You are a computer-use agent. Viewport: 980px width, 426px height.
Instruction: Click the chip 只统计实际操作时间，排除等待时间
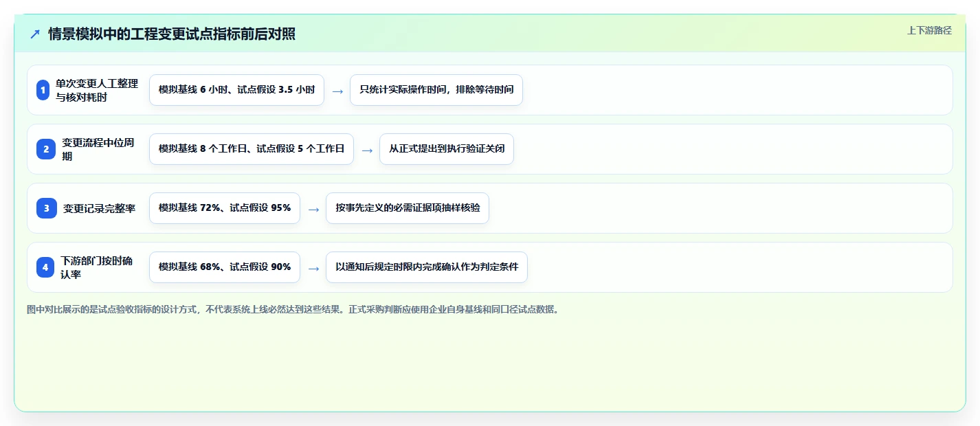[x=436, y=90]
